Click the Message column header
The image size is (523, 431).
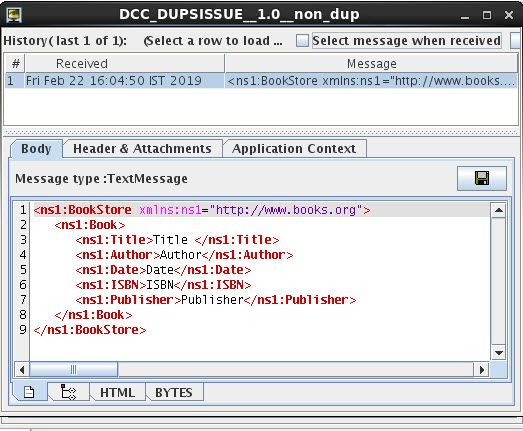click(371, 63)
